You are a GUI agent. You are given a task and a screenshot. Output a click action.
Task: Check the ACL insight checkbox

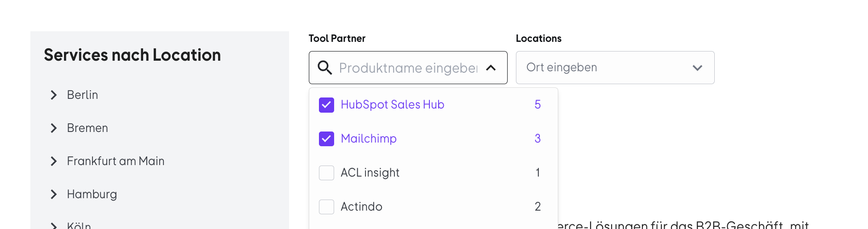[326, 173]
